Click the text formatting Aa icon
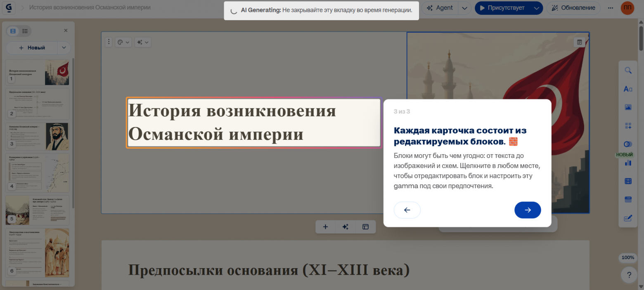Image resolution: width=644 pixels, height=290 pixels. (x=628, y=89)
